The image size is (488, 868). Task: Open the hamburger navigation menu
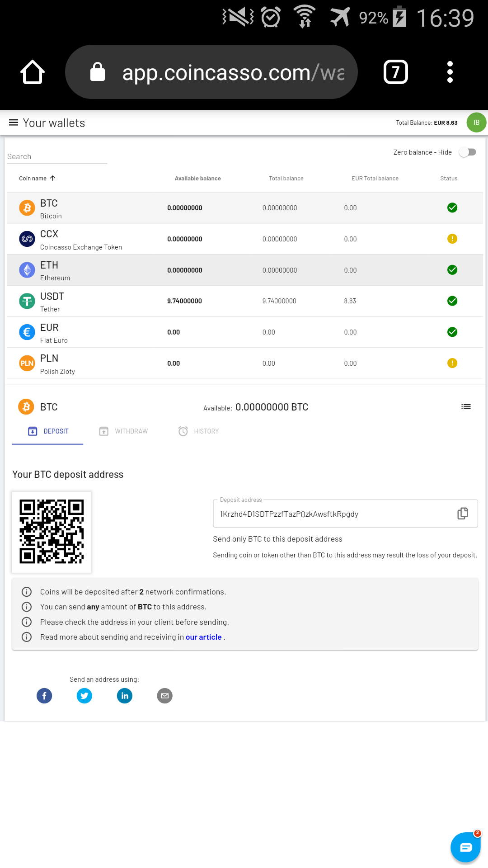click(14, 123)
